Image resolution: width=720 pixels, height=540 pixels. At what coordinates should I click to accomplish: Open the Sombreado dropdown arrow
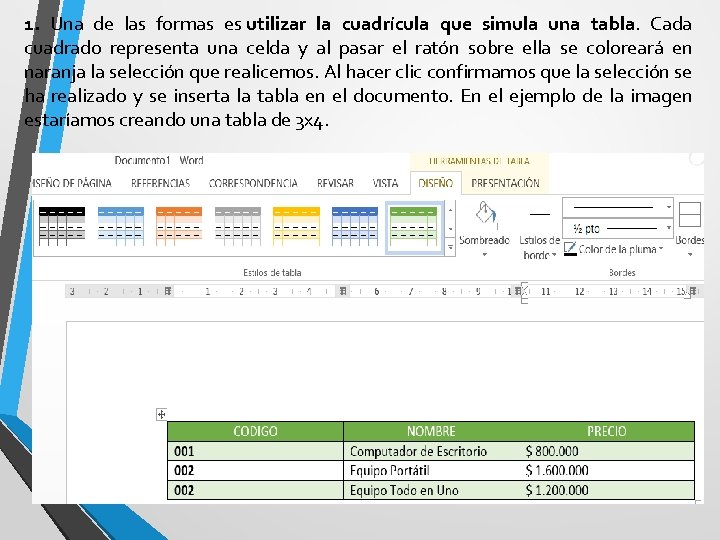click(484, 254)
